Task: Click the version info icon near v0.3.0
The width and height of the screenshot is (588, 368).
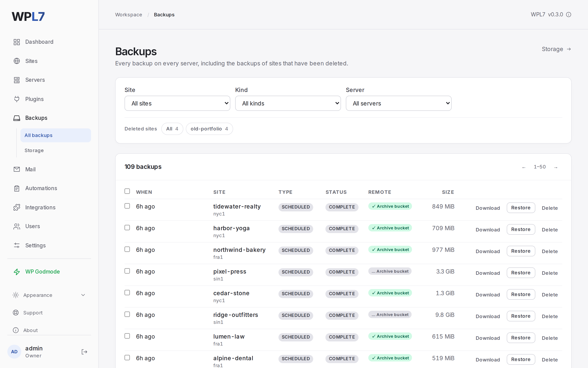Action: 569,15
